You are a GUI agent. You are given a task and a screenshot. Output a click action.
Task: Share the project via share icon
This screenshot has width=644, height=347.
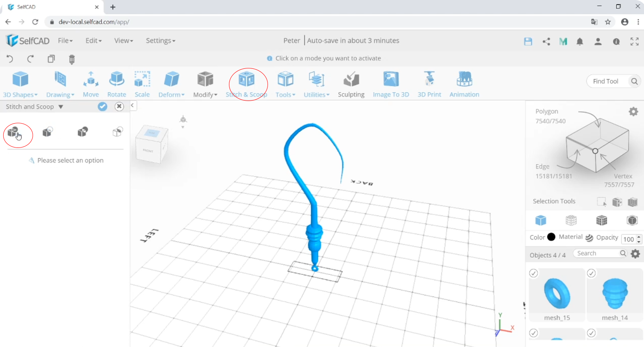click(546, 41)
